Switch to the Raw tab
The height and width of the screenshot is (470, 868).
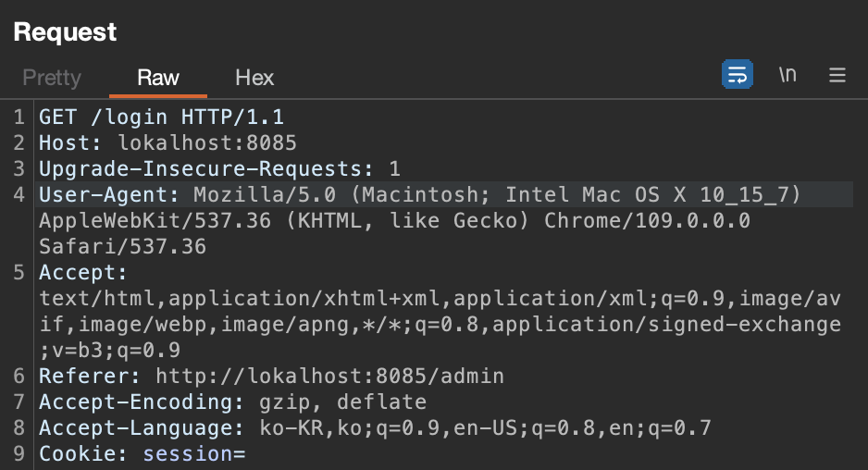click(158, 78)
